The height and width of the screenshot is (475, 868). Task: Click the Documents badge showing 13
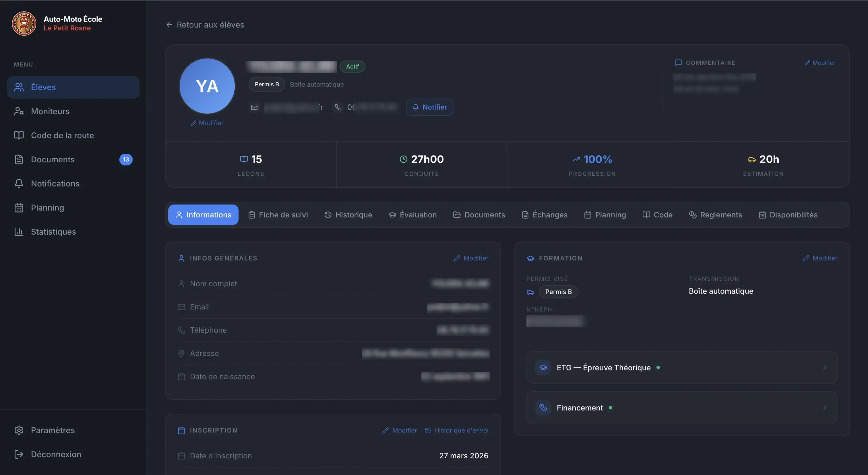click(x=126, y=159)
